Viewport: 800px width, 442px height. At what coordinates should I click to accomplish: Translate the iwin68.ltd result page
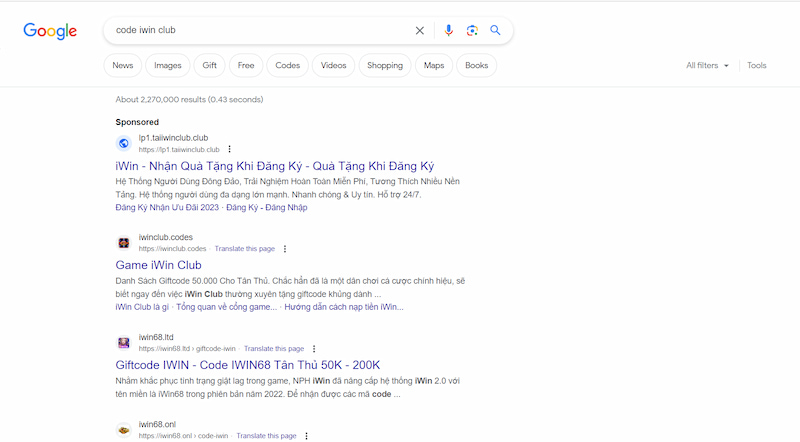tap(274, 348)
